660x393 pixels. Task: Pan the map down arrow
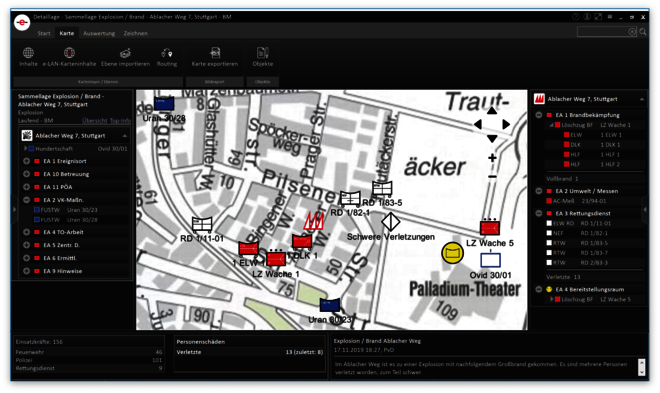[x=492, y=138]
